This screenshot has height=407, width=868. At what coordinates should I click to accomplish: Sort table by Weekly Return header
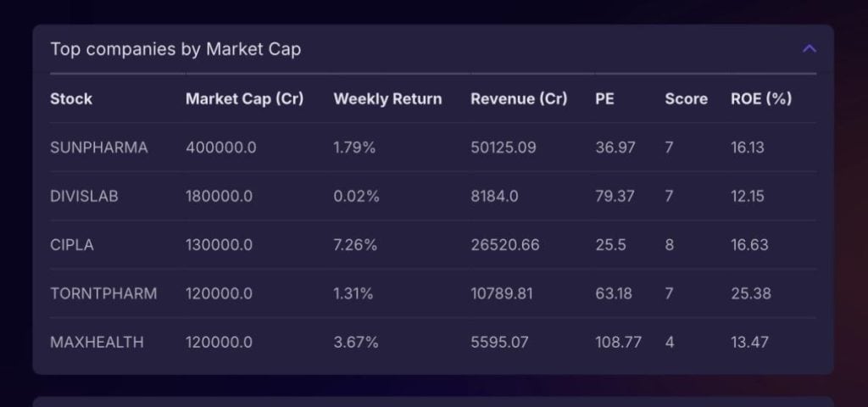click(387, 98)
